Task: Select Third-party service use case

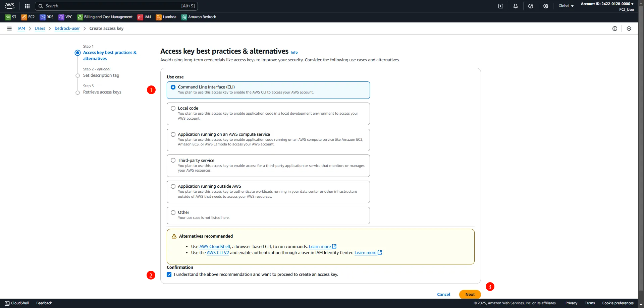Action: pyautogui.click(x=268, y=166)
